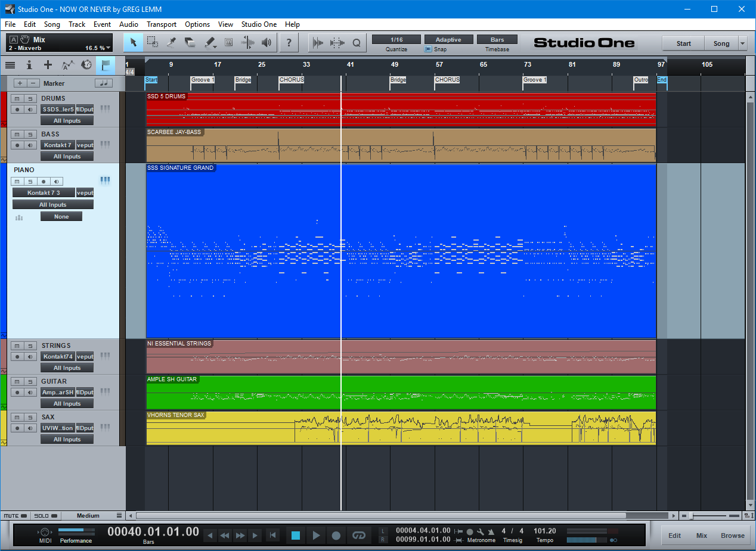Record-arm the BASS track
Screen dimensions: 756x551
(x=18, y=145)
